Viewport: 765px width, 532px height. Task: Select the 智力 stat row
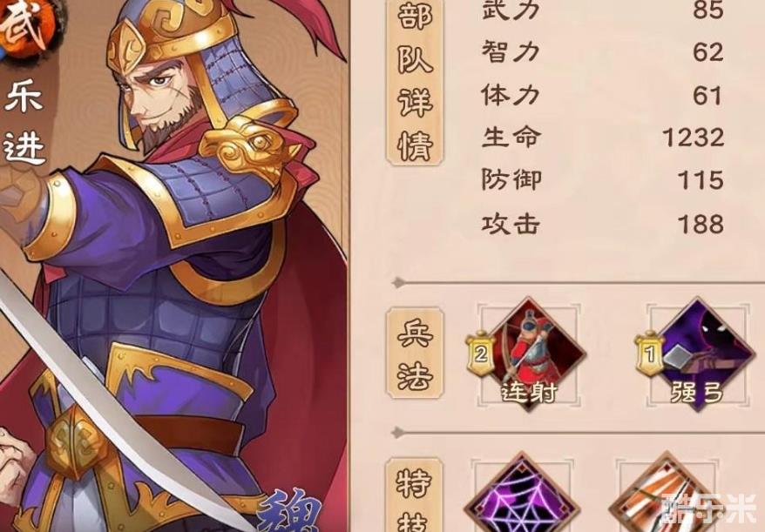[603, 51]
